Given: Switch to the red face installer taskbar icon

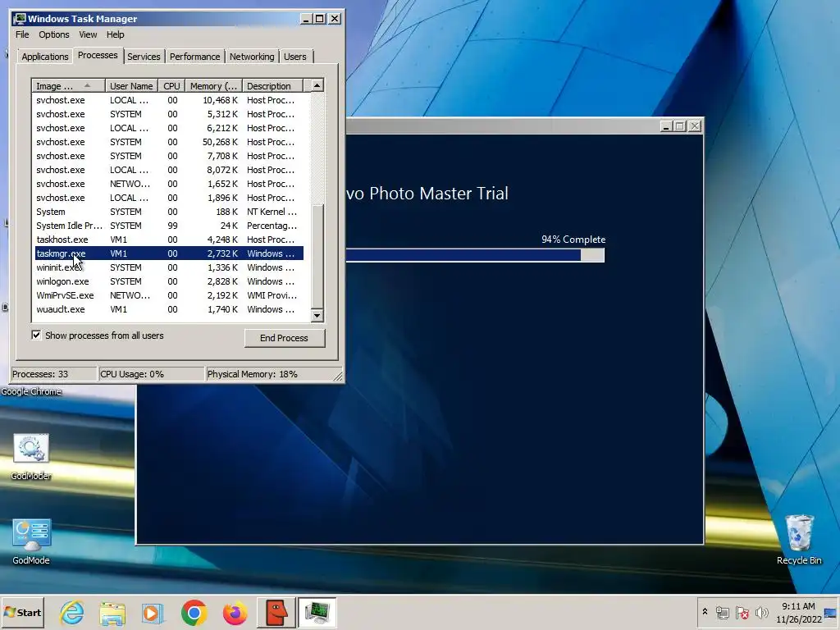Looking at the screenshot, I should pyautogui.click(x=276, y=612).
